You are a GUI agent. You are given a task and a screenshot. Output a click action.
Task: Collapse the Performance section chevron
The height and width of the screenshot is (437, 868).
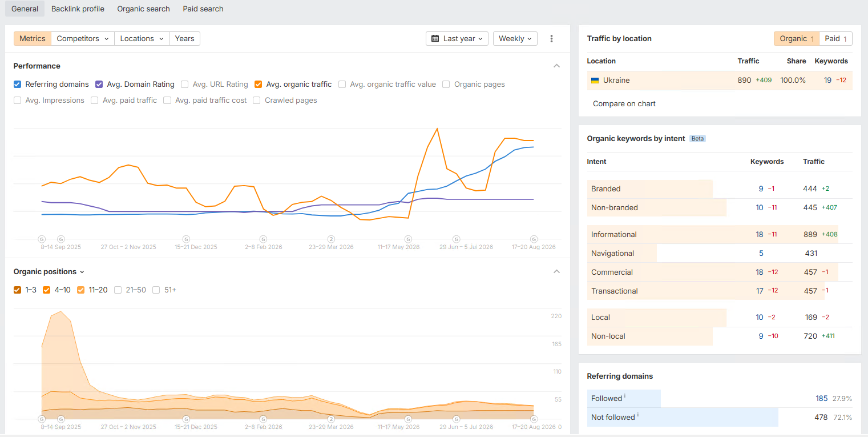click(556, 66)
